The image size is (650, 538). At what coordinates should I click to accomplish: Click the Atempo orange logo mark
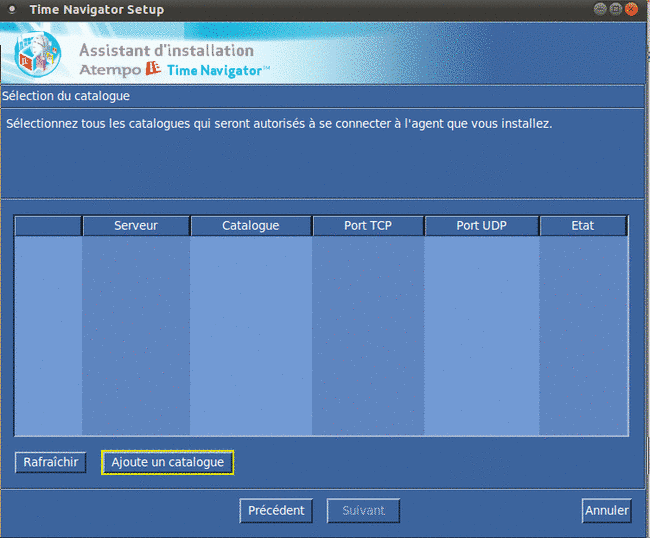[x=153, y=68]
